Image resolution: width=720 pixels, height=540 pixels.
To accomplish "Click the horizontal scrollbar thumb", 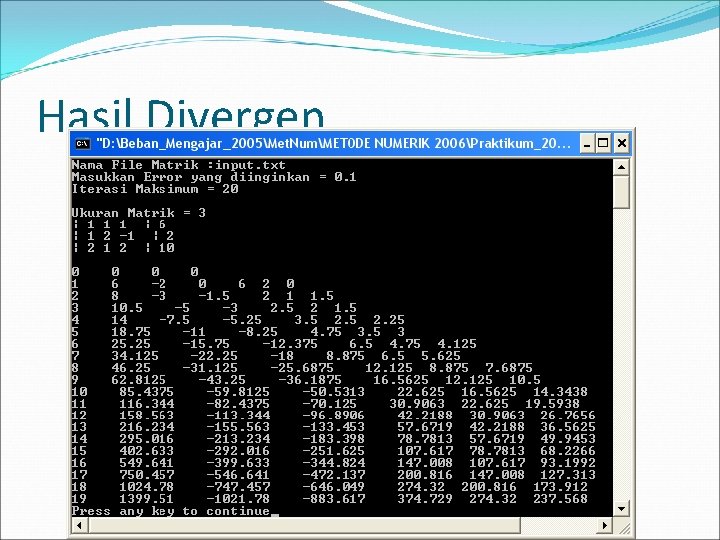I will pyautogui.click(x=304, y=525).
